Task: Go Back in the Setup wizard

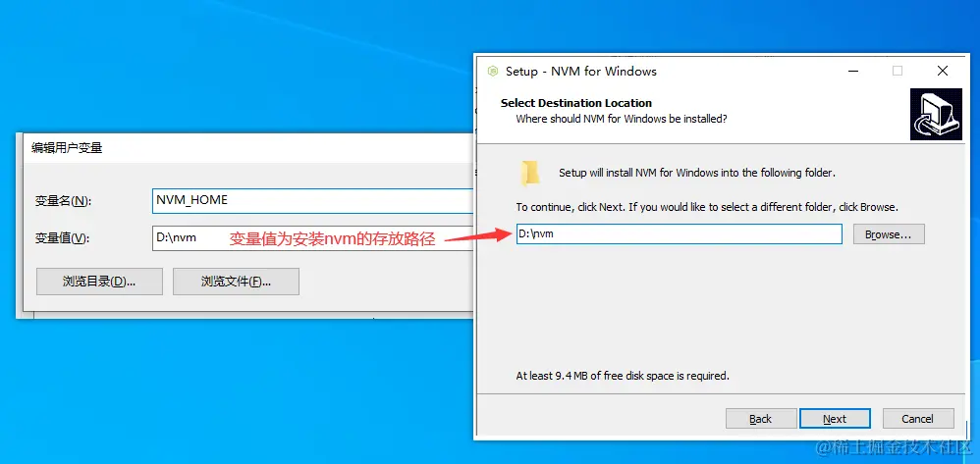Action: pyautogui.click(x=761, y=419)
